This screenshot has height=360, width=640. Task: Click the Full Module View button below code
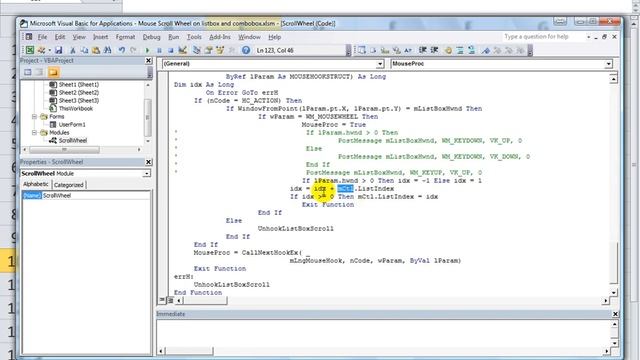170,300
